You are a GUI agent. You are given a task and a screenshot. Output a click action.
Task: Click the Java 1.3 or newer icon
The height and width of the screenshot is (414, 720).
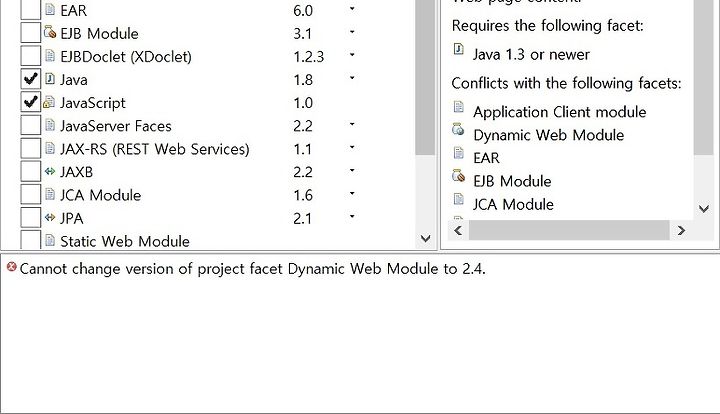(x=458, y=49)
